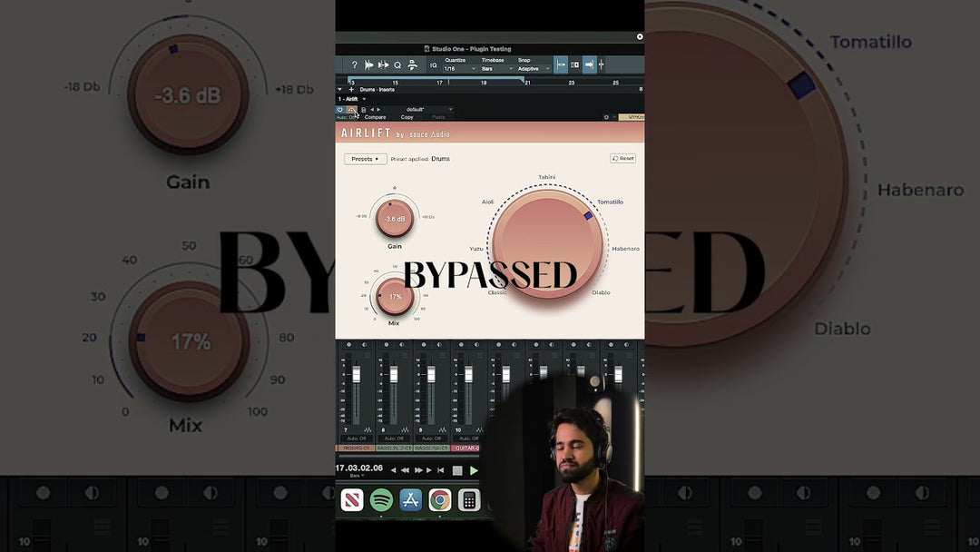Click the meter icon beside channel 8 number
The width and height of the screenshot is (980, 552).
[x=405, y=429]
